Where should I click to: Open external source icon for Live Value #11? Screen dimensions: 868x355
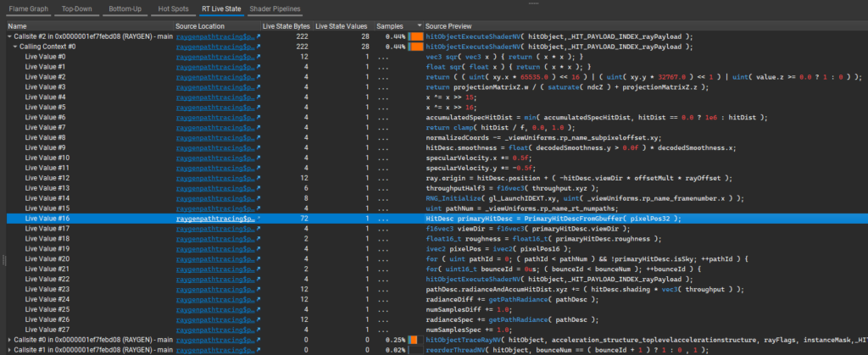pos(258,168)
